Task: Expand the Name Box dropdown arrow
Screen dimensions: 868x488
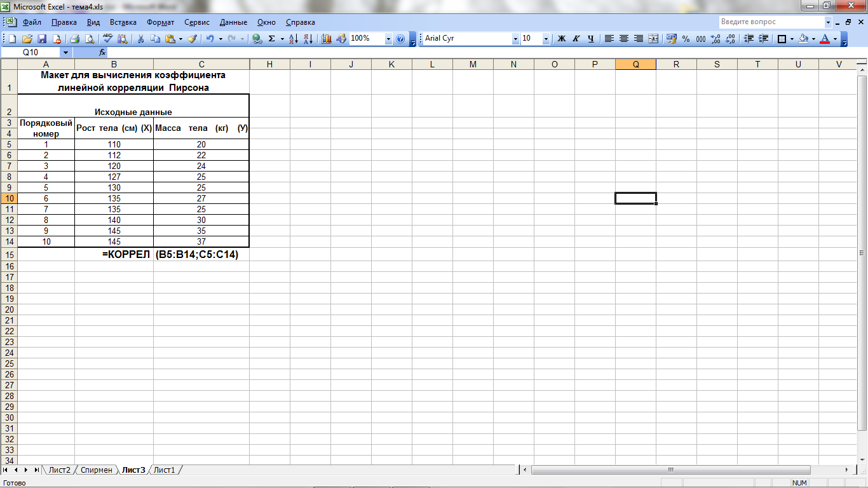Action: [65, 52]
